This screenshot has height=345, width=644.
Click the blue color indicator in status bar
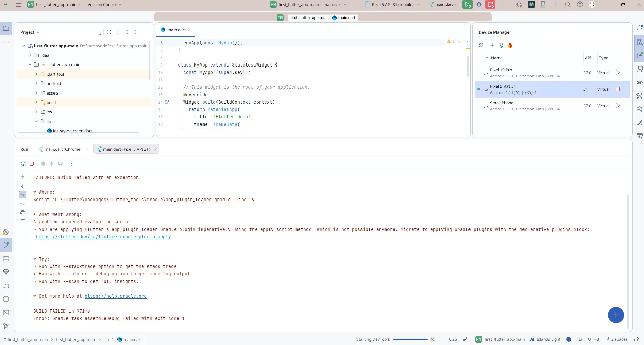[569, 339]
